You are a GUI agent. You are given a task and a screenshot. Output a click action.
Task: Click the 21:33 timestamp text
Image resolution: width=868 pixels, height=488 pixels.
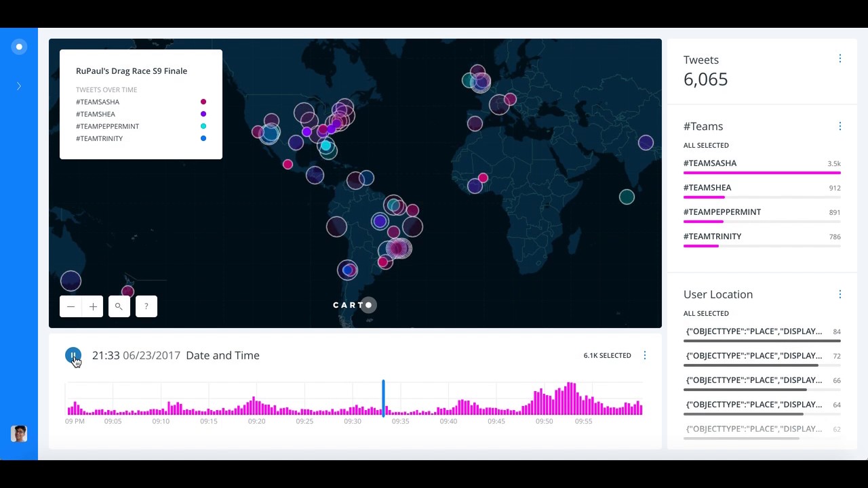(x=106, y=355)
